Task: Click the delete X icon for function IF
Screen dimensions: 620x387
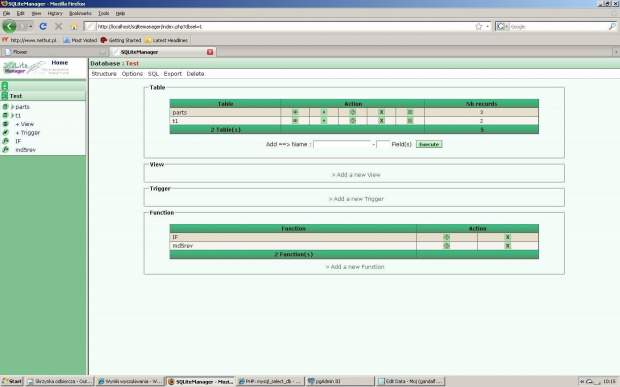Action: coord(508,237)
